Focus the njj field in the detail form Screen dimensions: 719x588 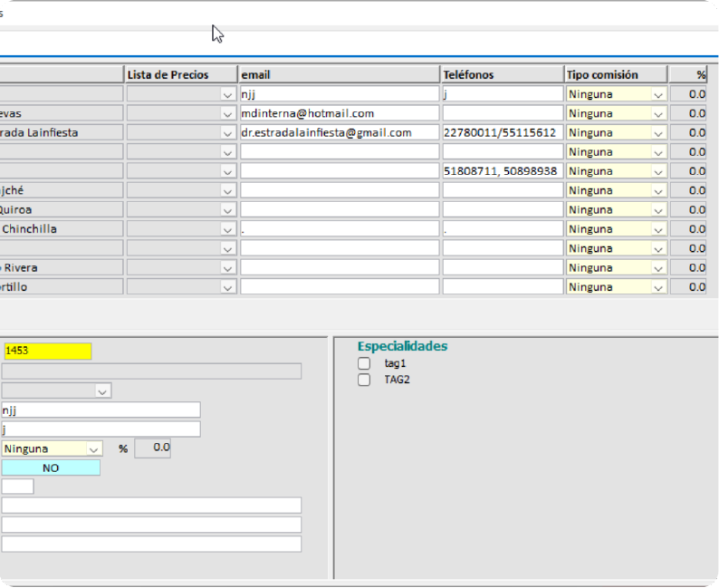coord(100,410)
